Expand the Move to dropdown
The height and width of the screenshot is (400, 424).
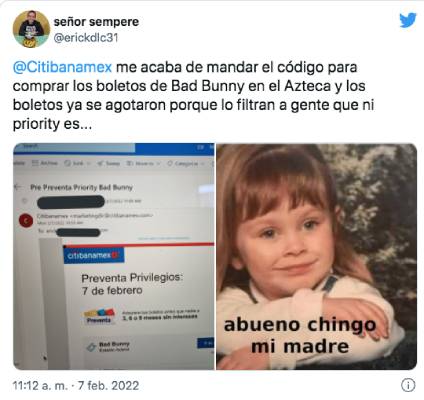click(158, 164)
